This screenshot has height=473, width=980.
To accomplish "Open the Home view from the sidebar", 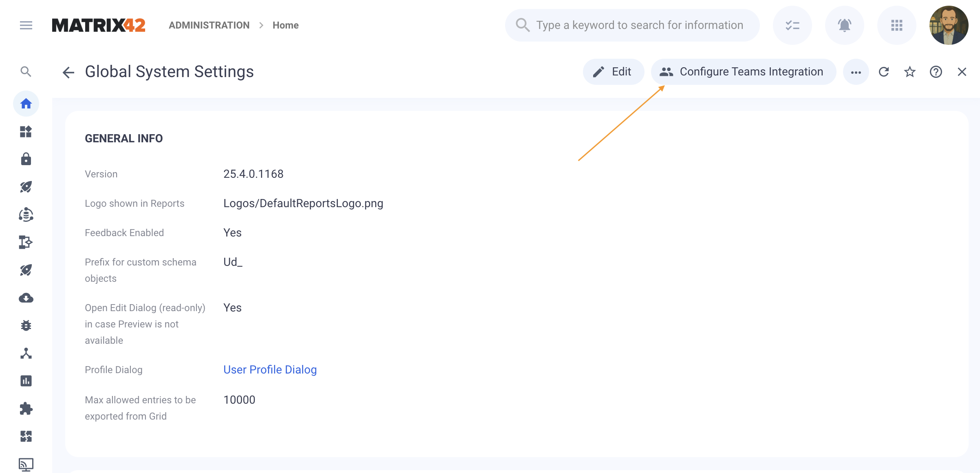I will coord(26,104).
